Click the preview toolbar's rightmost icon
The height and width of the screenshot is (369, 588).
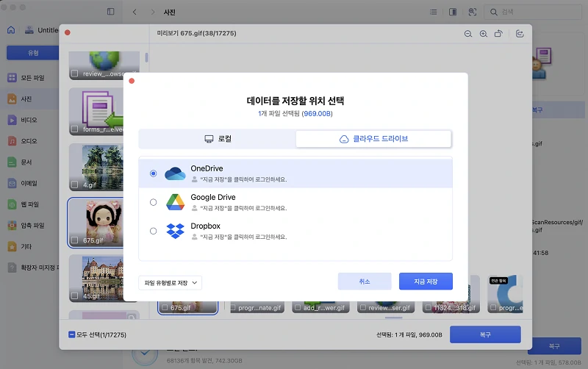(520, 34)
